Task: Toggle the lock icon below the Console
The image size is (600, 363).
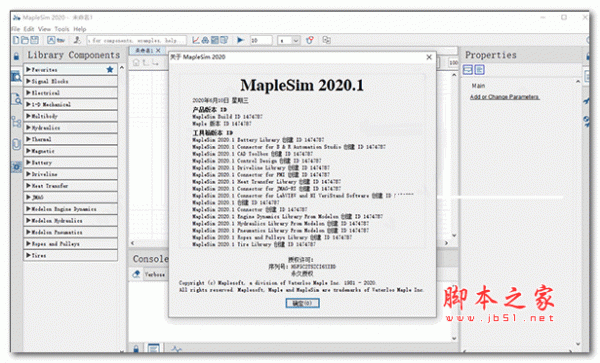Action: point(136,348)
